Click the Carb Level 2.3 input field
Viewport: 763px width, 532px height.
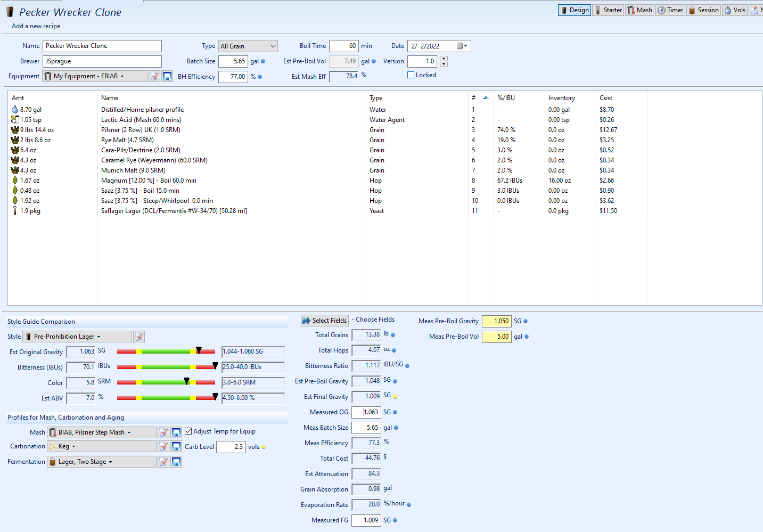pyautogui.click(x=231, y=447)
